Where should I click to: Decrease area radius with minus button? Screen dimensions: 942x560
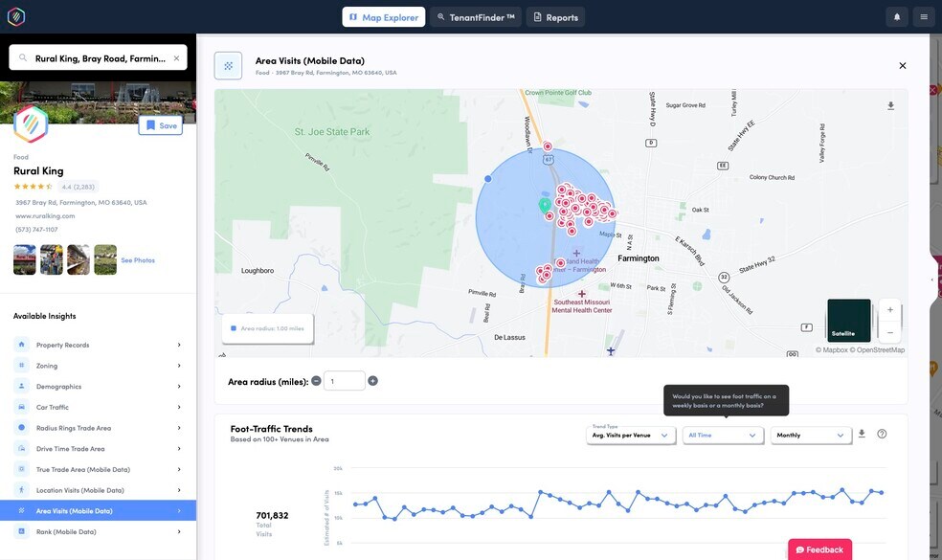pyautogui.click(x=316, y=381)
